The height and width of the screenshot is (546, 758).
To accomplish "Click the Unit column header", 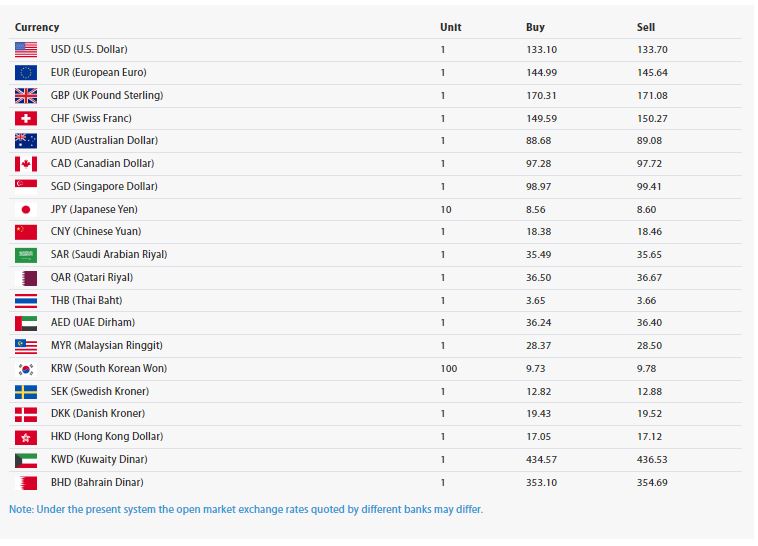I will point(450,27).
